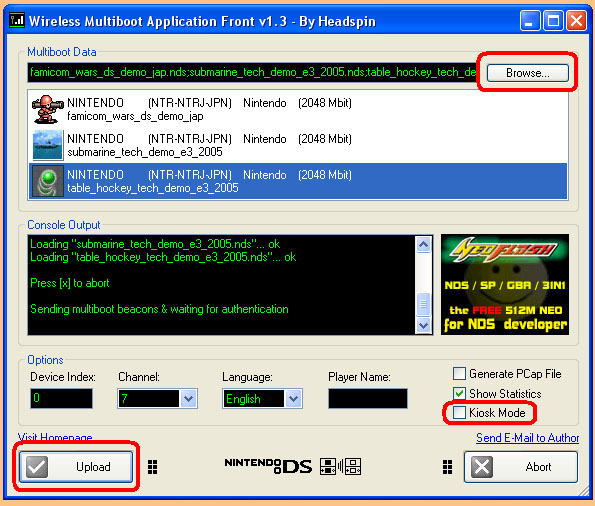595x506 pixels.
Task: Open the Language dropdown arrow
Action: coord(293,399)
